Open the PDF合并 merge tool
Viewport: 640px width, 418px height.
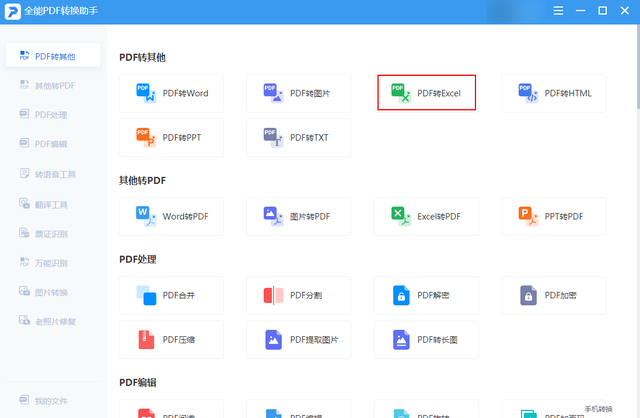pos(171,295)
